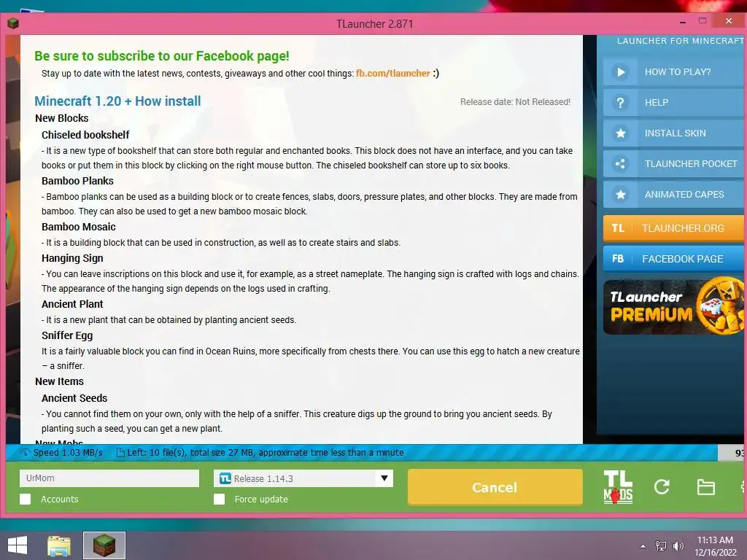Open the Release 1.14.3 version dropdown
The height and width of the screenshot is (560, 747).
tap(303, 478)
